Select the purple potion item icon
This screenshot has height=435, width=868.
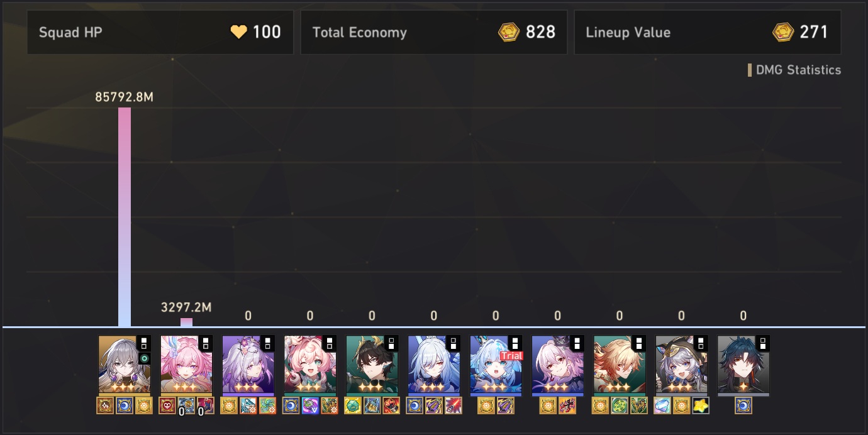(x=310, y=405)
